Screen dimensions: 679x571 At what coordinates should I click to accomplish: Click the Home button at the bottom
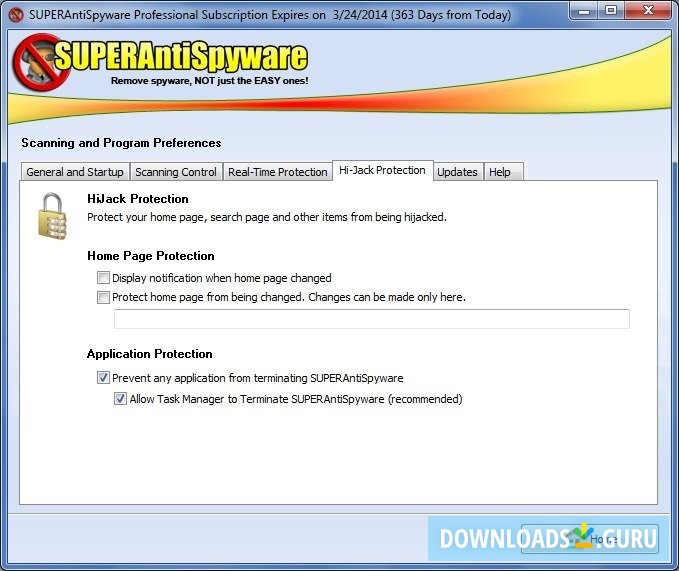pos(590,539)
